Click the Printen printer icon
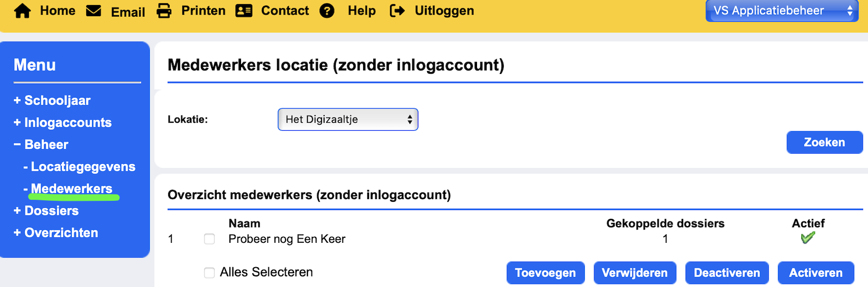Viewport: 868px width, 287px height. click(164, 11)
